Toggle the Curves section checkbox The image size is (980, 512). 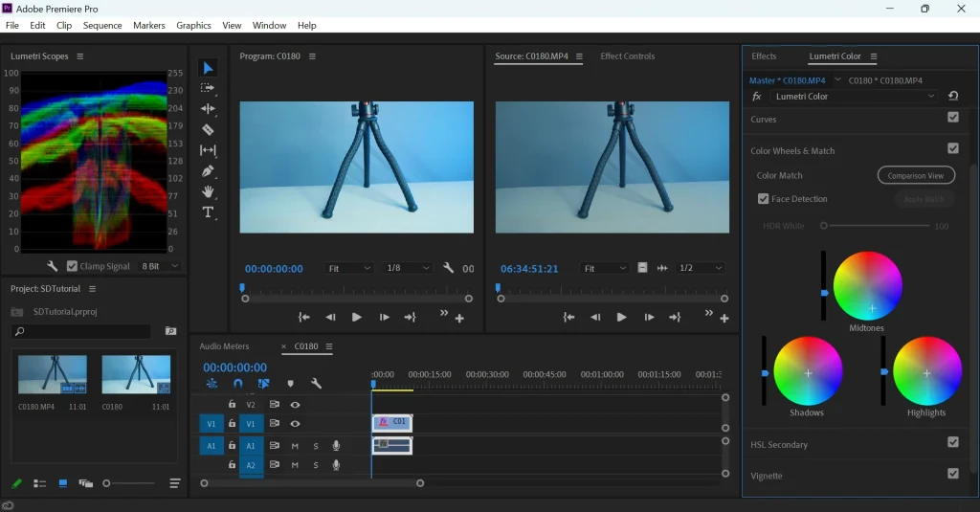pyautogui.click(x=953, y=117)
